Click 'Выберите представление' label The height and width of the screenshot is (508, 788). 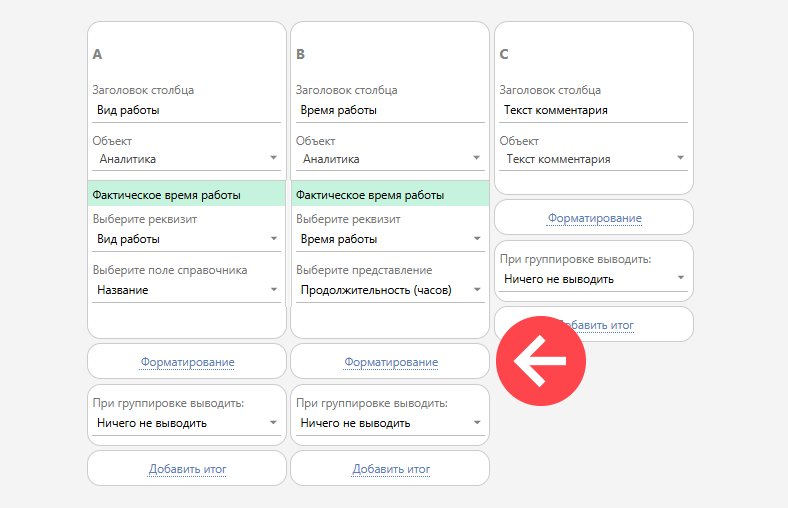tap(364, 270)
